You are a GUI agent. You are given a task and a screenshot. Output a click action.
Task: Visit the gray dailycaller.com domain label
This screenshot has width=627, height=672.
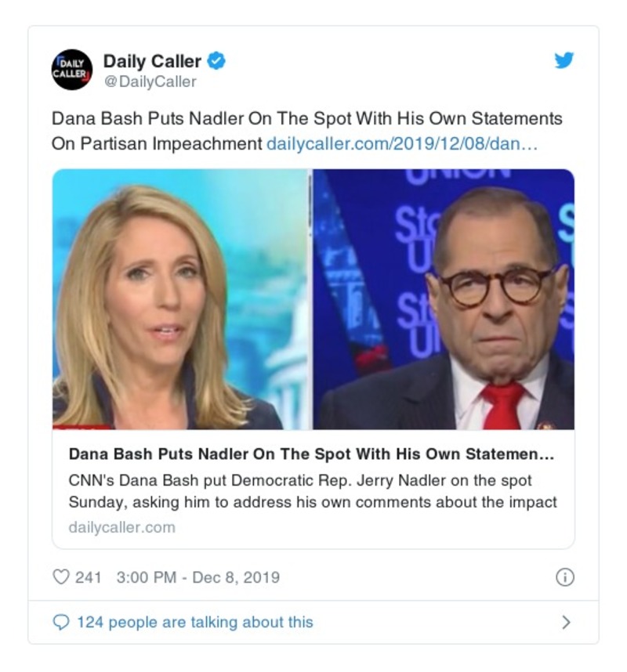(121, 527)
